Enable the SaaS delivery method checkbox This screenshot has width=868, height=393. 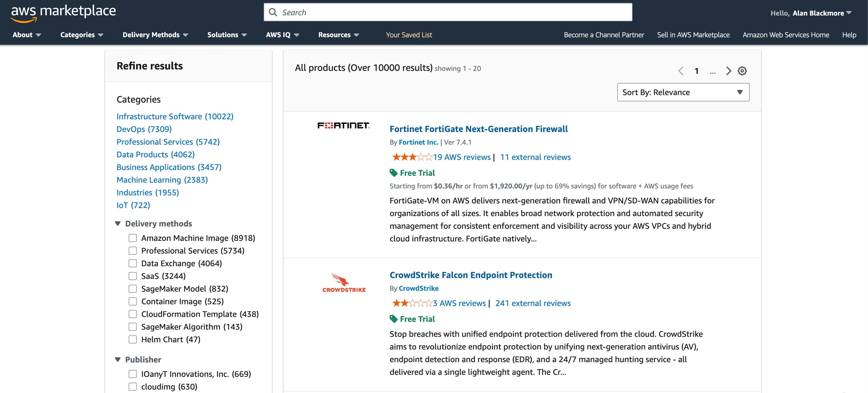[x=132, y=275]
